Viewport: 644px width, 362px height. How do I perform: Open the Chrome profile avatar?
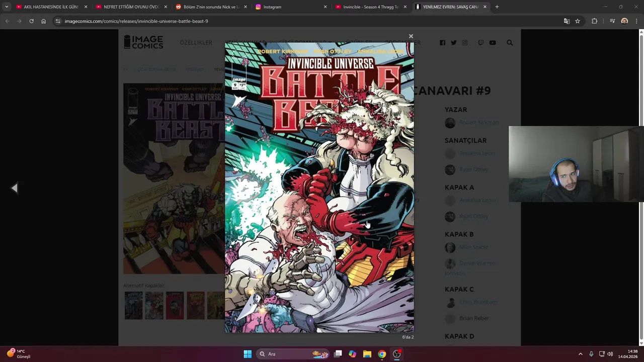(x=624, y=21)
